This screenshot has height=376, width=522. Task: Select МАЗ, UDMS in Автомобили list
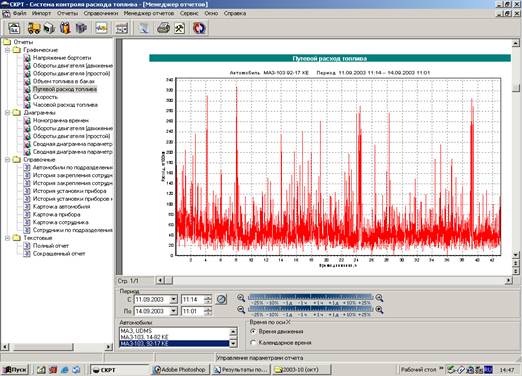coord(174,331)
